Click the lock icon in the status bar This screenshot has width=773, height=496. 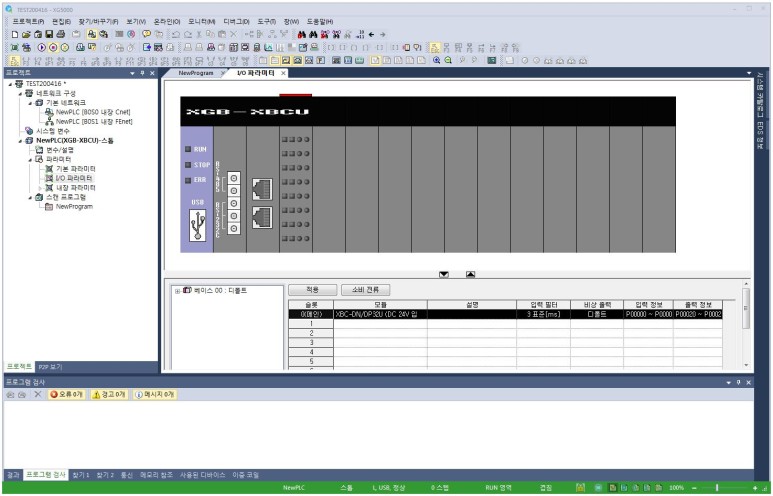tap(581, 488)
